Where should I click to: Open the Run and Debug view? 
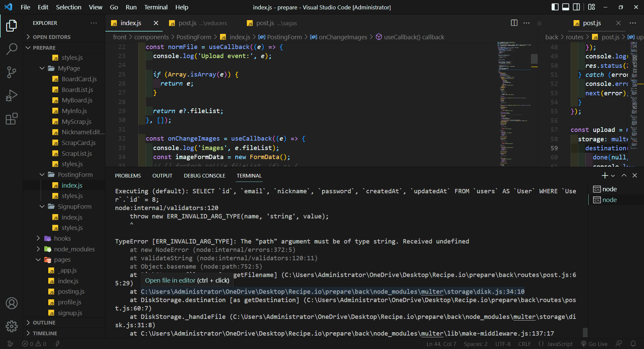[x=11, y=96]
